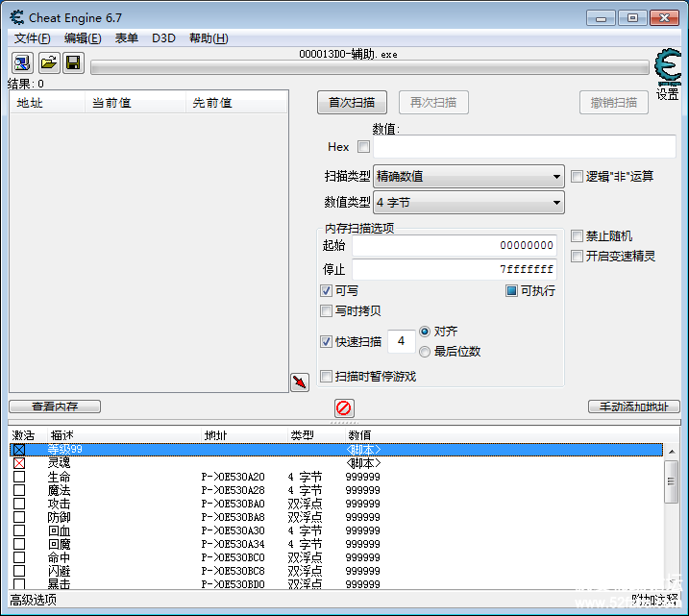Toggle the Hex checkbox
This screenshot has width=689, height=616.
click(363, 147)
